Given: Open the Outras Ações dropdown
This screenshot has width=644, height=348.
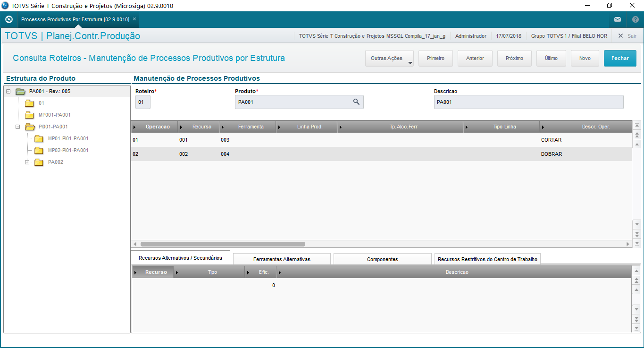Looking at the screenshot, I should pos(389,58).
